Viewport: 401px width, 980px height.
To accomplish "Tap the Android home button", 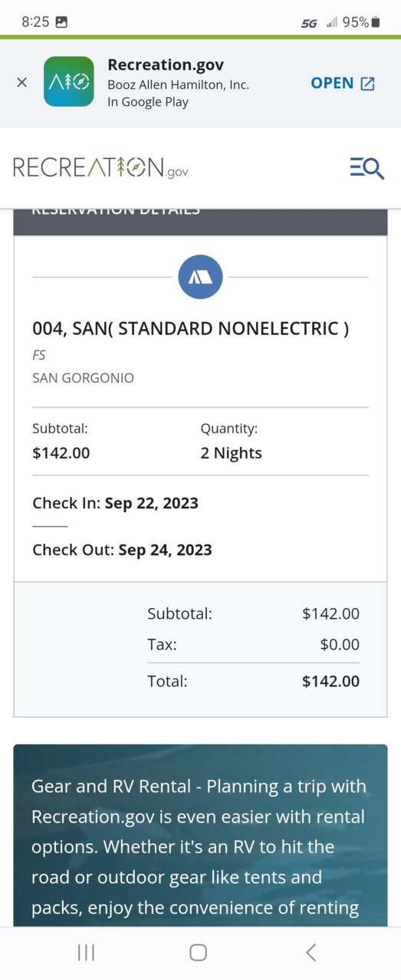I will (x=198, y=952).
